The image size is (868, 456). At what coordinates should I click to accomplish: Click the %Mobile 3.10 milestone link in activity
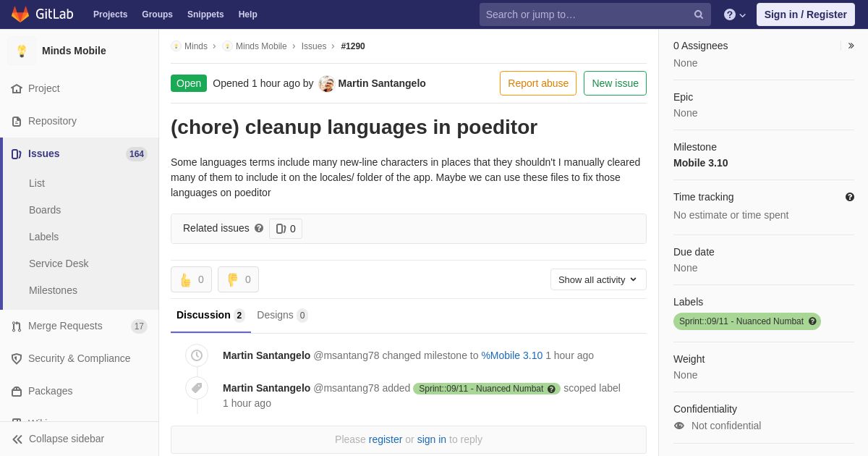[512, 355]
